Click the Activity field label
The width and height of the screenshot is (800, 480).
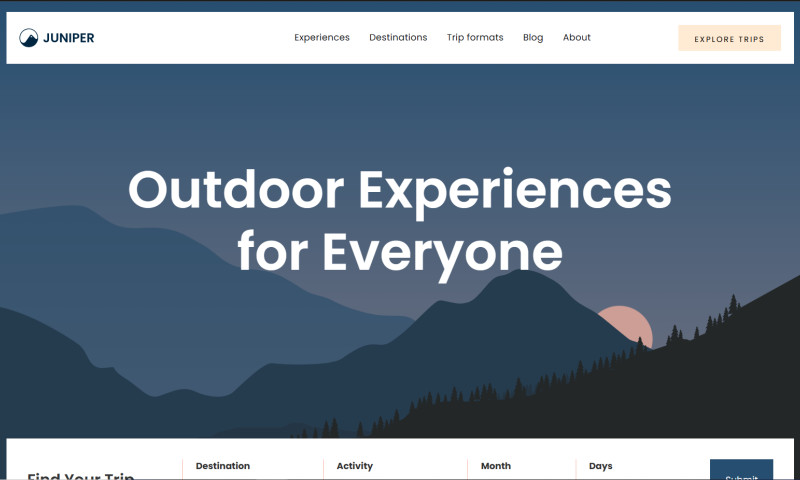click(355, 466)
